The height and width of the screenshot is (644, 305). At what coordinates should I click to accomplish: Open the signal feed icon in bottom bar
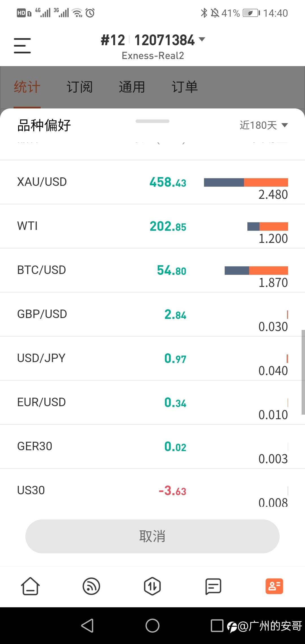click(x=91, y=586)
